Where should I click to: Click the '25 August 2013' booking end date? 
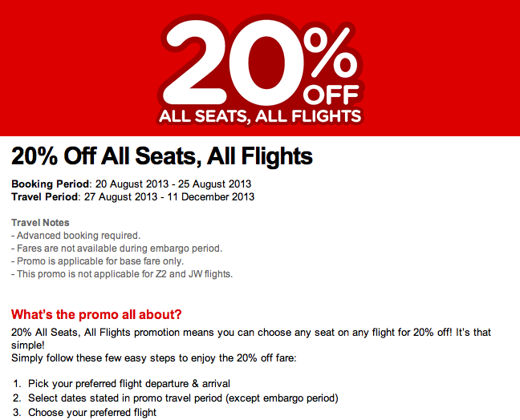[x=215, y=184]
